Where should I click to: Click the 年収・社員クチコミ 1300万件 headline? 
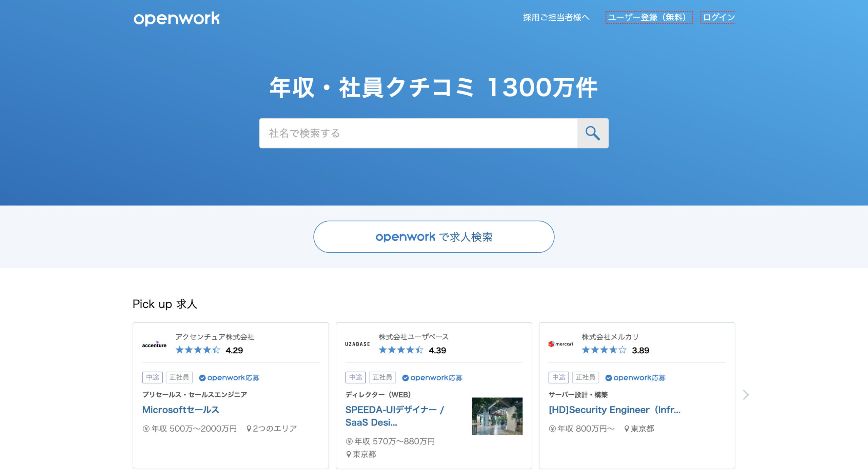[434, 87]
